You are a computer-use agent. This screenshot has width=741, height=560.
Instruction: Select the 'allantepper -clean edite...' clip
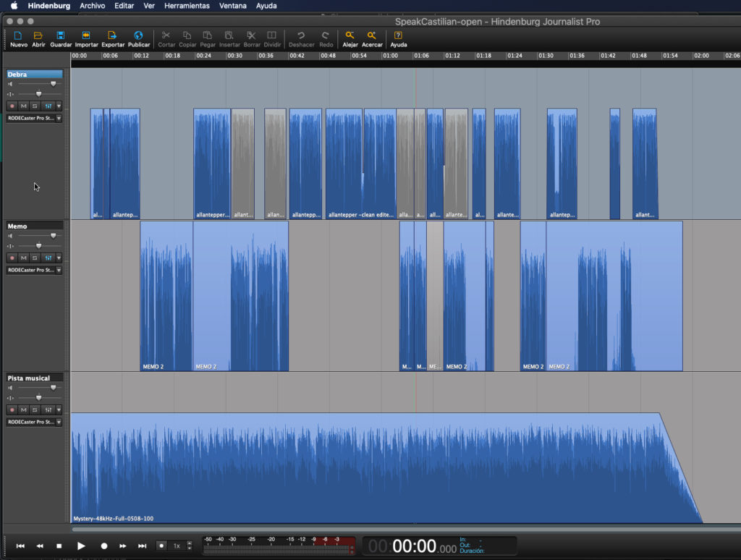(x=360, y=164)
